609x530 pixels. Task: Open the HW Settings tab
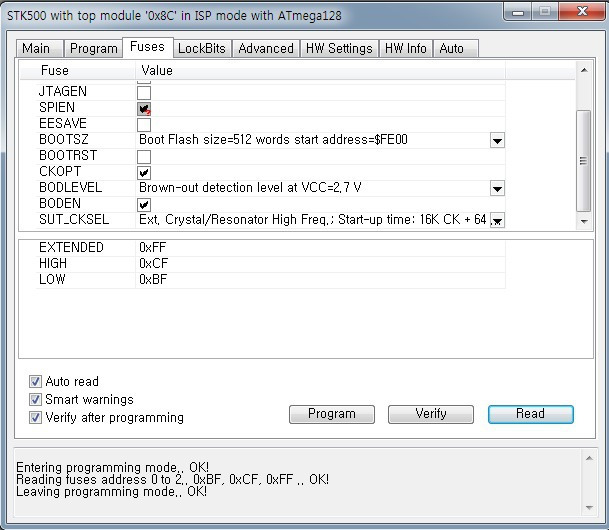(x=339, y=49)
